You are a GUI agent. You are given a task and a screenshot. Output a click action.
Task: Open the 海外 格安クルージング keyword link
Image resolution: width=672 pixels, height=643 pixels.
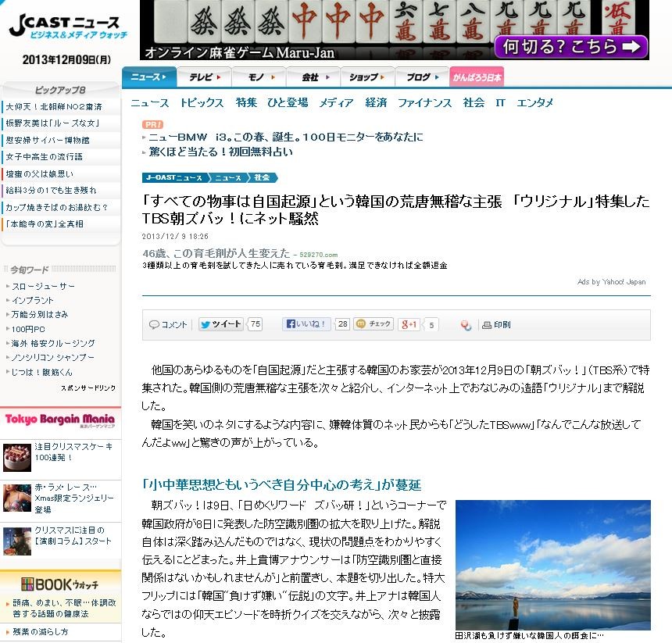(x=53, y=344)
